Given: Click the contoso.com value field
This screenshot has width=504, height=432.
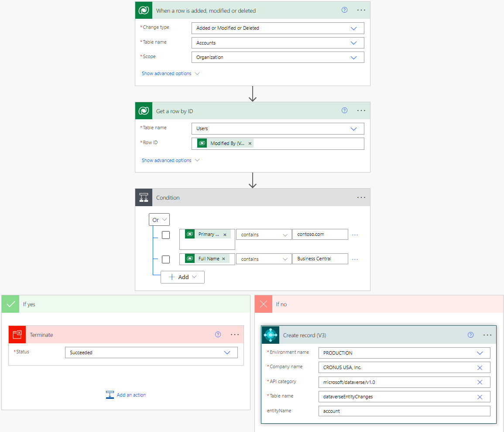Looking at the screenshot, I should coord(320,234).
